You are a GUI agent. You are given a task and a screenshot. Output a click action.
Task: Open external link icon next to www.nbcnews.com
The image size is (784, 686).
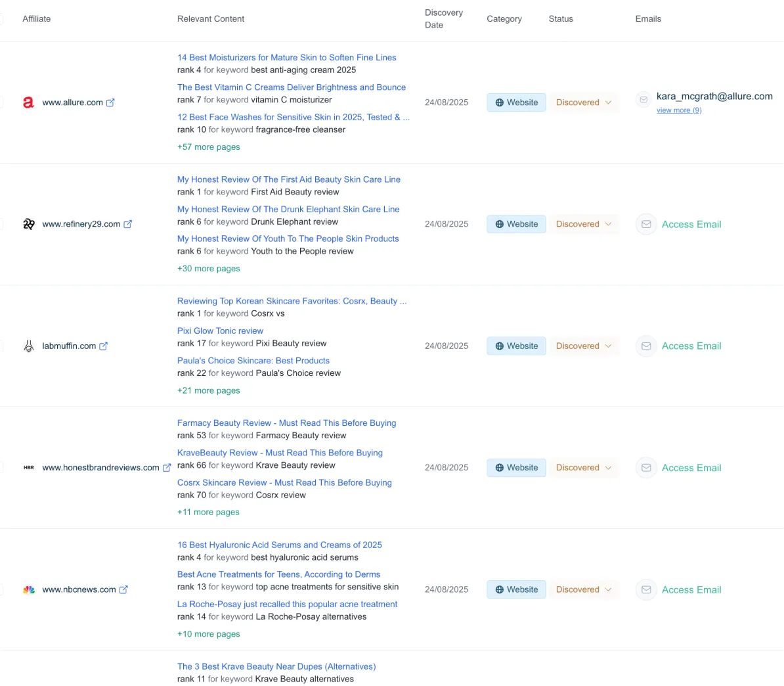pos(123,589)
